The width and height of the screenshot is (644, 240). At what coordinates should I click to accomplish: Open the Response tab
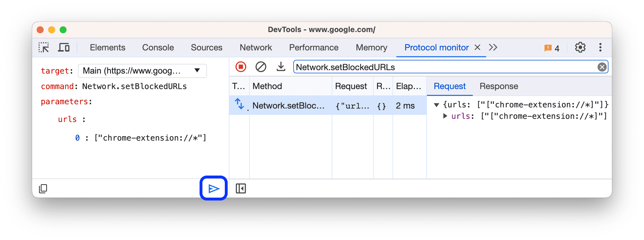pos(499,86)
